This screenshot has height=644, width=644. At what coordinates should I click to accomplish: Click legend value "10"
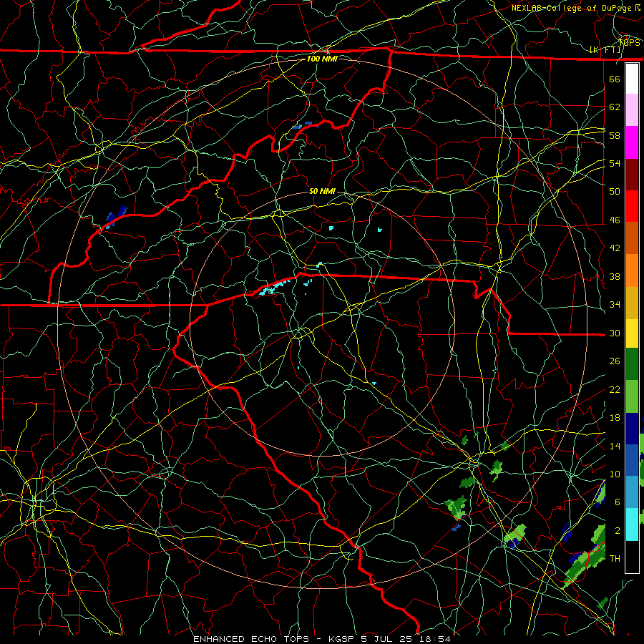click(615, 474)
